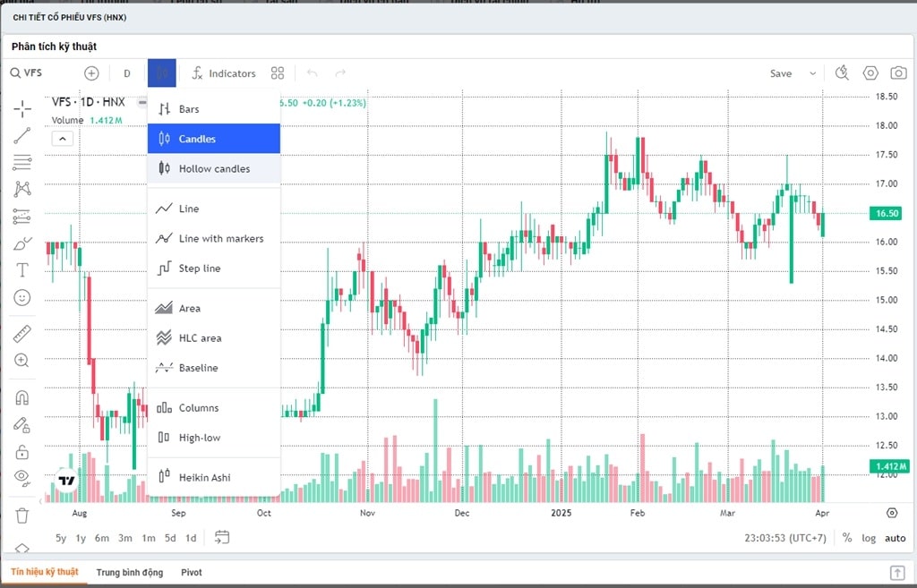Toggle the log scale
The image size is (917, 588).
(869, 538)
